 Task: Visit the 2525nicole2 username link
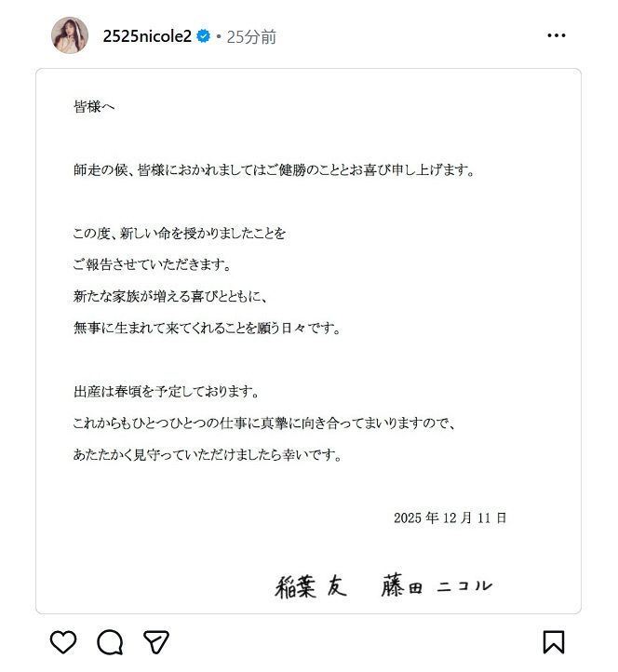pos(147,36)
